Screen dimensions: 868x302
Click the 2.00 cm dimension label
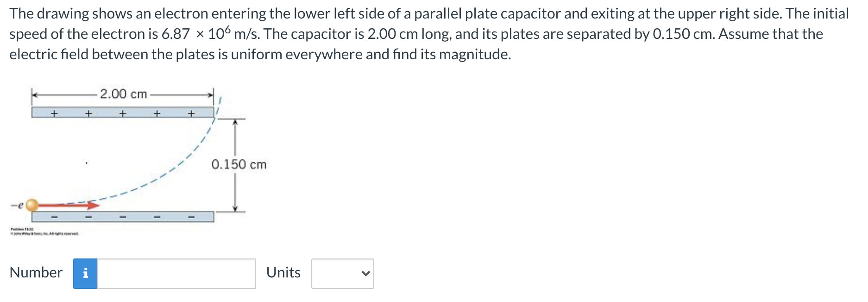pyautogui.click(x=124, y=94)
